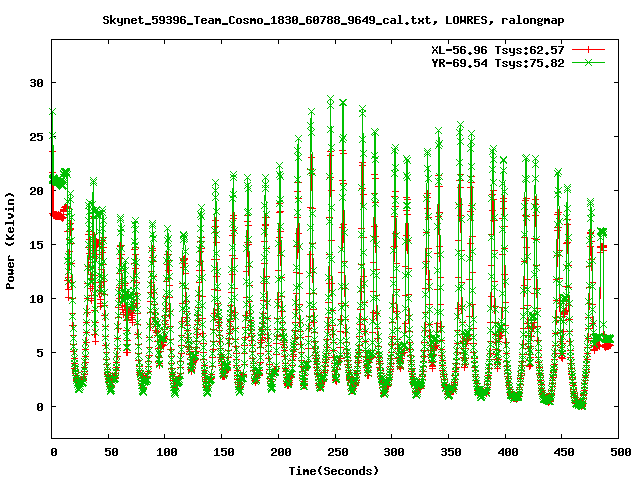Click x-axis tick label 300
Viewport: 640px width, 480px height.
click(x=394, y=452)
